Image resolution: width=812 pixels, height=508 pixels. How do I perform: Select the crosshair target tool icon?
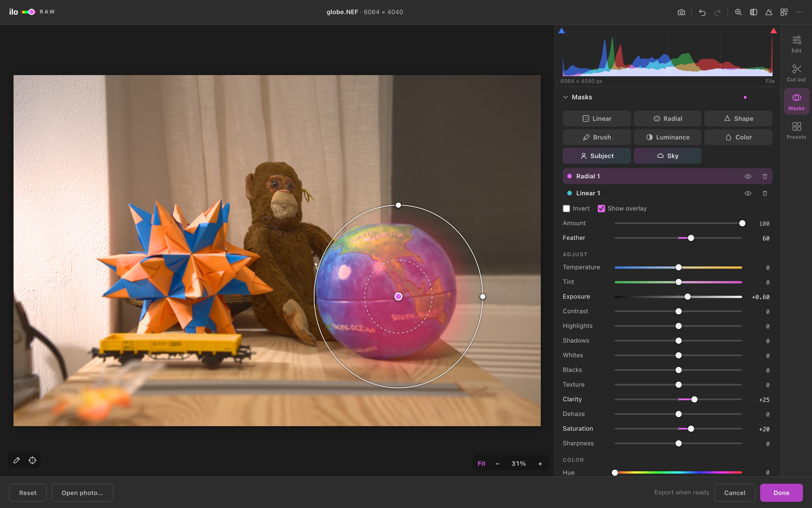pyautogui.click(x=32, y=460)
